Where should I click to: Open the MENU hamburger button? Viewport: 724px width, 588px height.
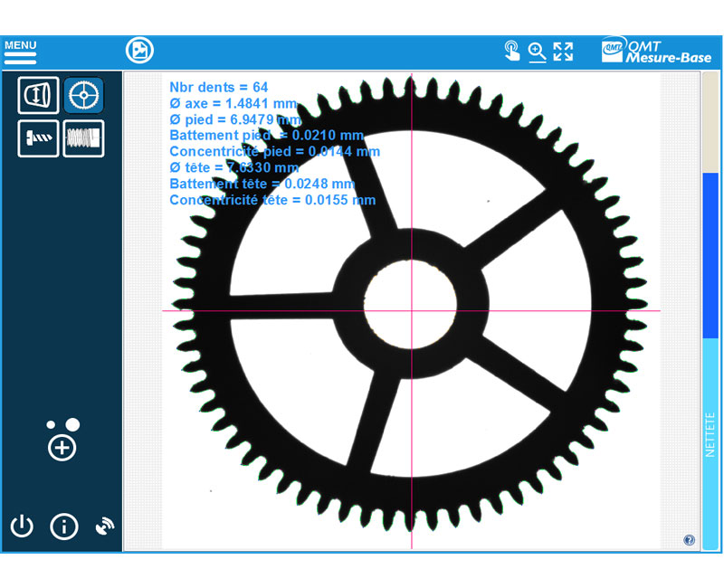[20, 51]
